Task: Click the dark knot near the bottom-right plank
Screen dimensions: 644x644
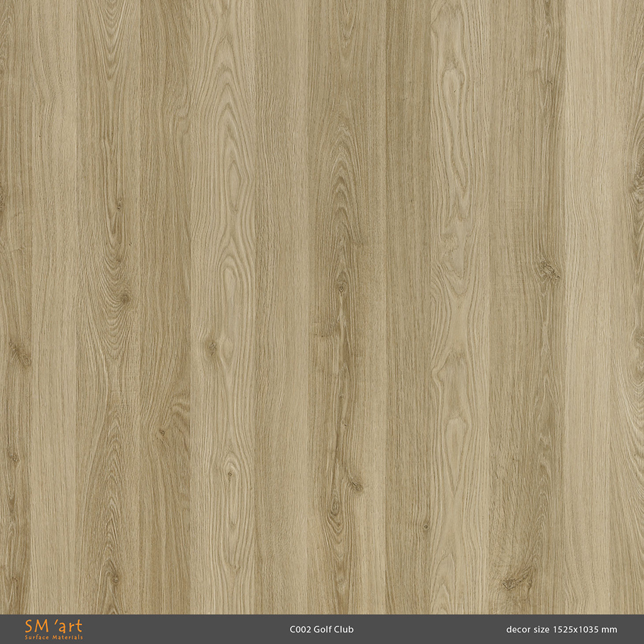Action: [x=511, y=584]
